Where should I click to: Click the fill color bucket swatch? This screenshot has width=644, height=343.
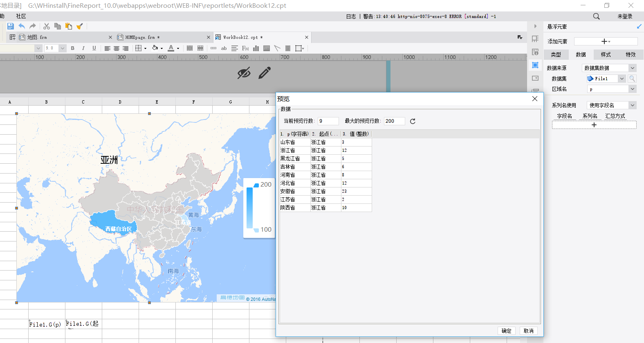point(155,48)
